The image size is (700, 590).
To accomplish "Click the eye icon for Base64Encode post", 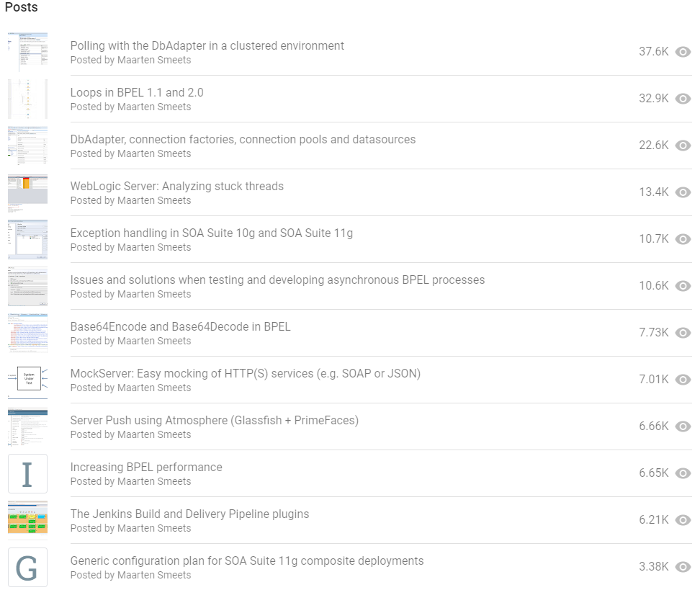I will pyautogui.click(x=683, y=333).
